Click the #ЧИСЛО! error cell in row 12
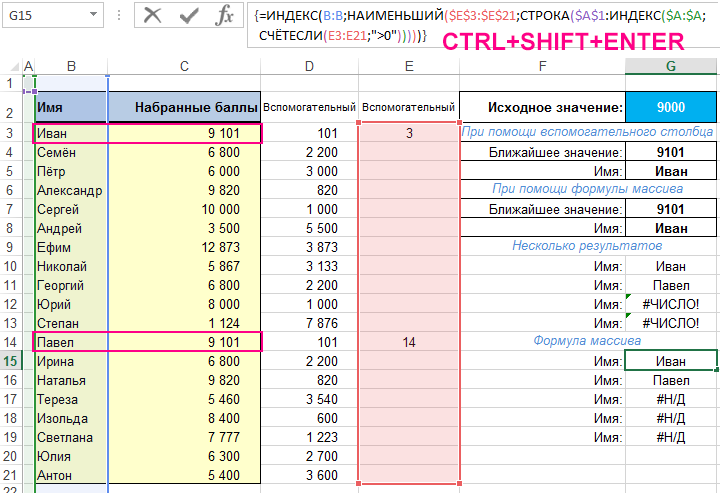The width and height of the screenshot is (720, 493). point(670,304)
